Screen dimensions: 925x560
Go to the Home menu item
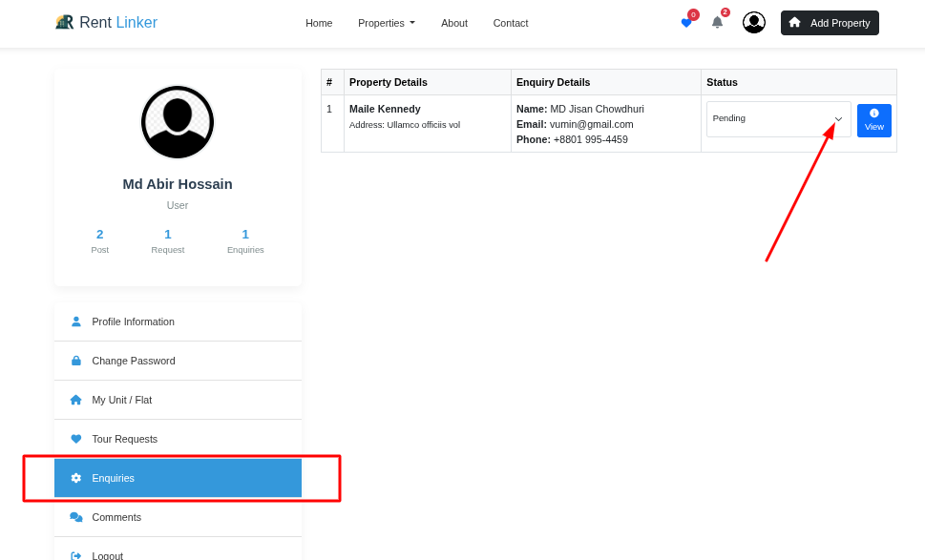click(x=319, y=23)
